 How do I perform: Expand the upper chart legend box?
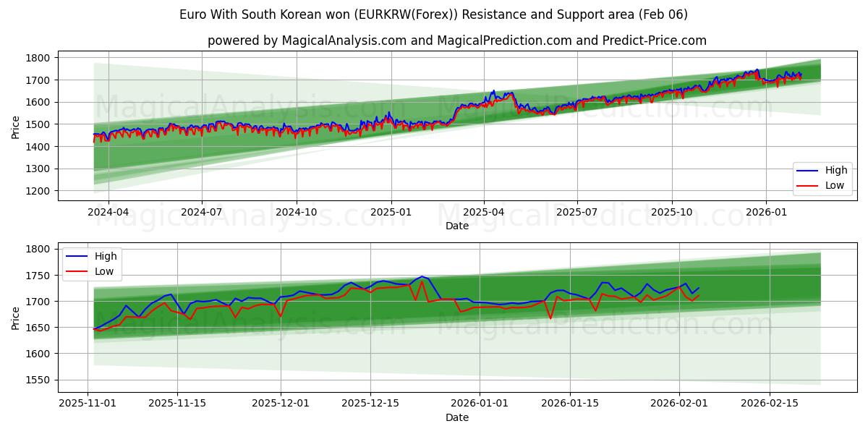(823, 179)
